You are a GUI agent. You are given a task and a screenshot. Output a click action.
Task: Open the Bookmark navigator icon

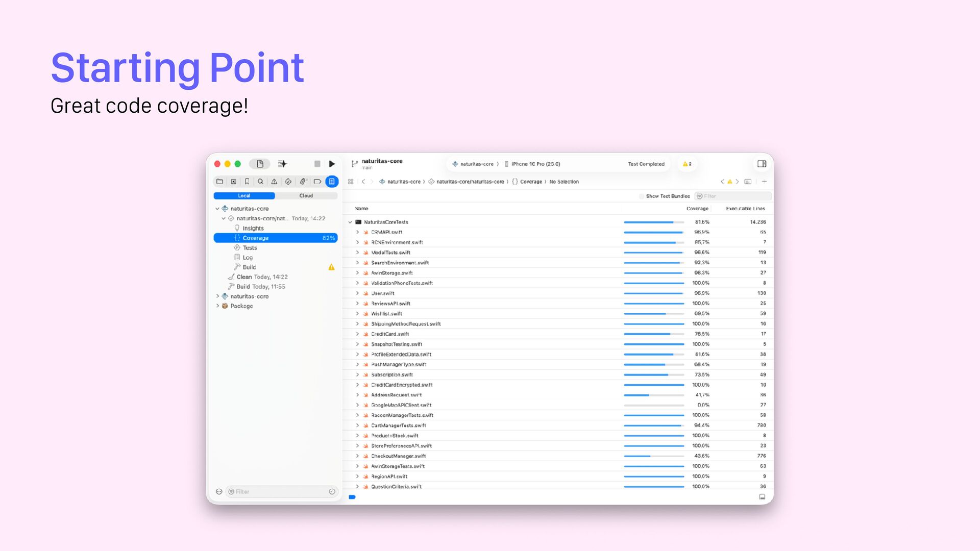[x=247, y=182]
